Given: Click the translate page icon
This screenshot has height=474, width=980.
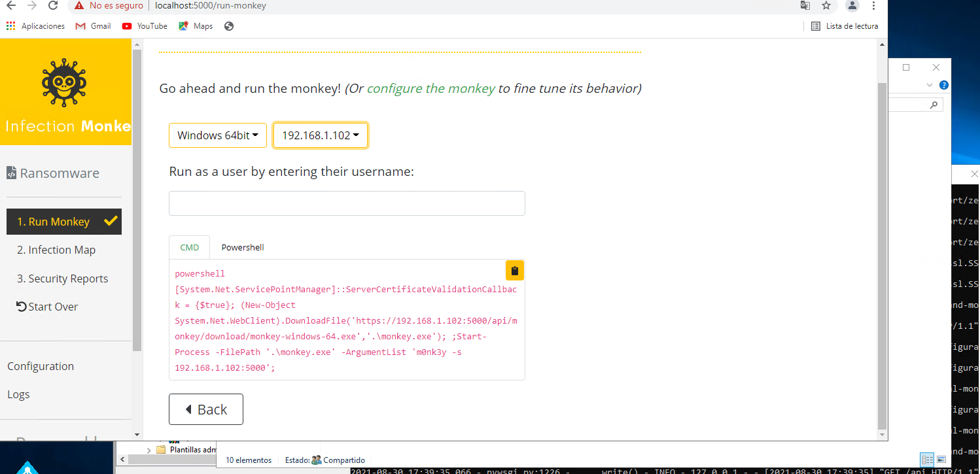Looking at the screenshot, I should 805,5.
